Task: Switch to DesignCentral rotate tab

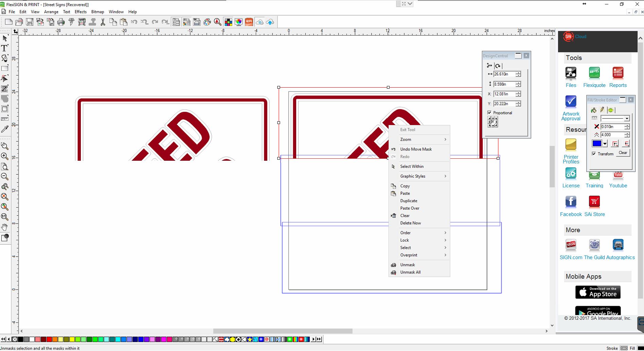Action: click(498, 66)
